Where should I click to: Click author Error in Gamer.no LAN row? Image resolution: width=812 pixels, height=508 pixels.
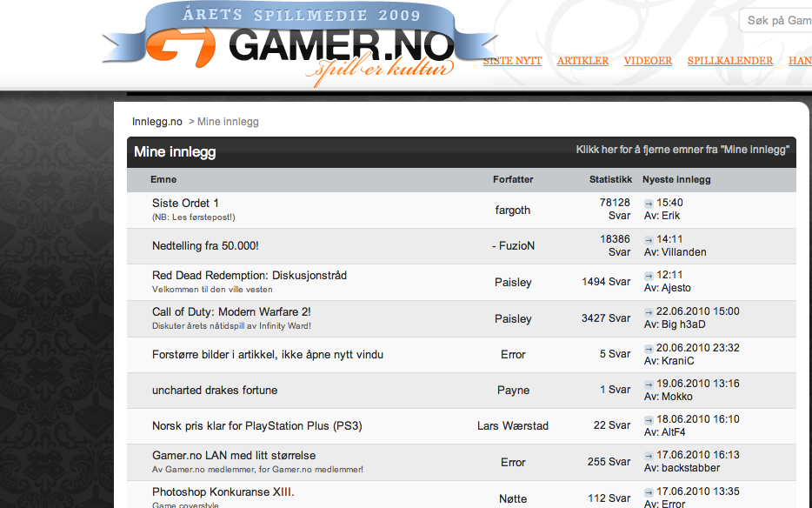(513, 463)
